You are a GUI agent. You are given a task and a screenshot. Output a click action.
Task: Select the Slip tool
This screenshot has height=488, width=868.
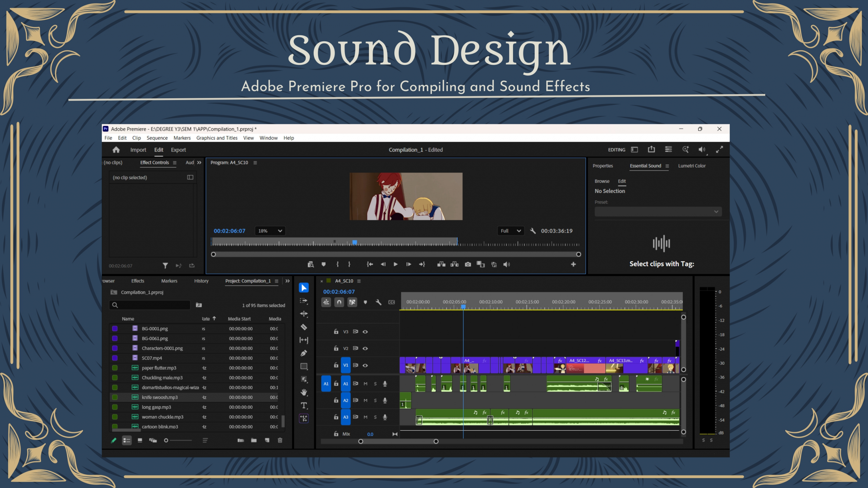click(303, 340)
